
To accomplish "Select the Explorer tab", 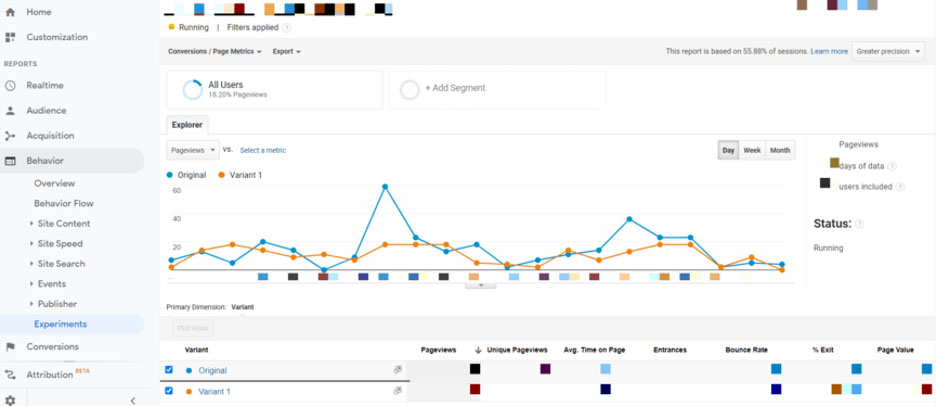I will tap(187, 125).
